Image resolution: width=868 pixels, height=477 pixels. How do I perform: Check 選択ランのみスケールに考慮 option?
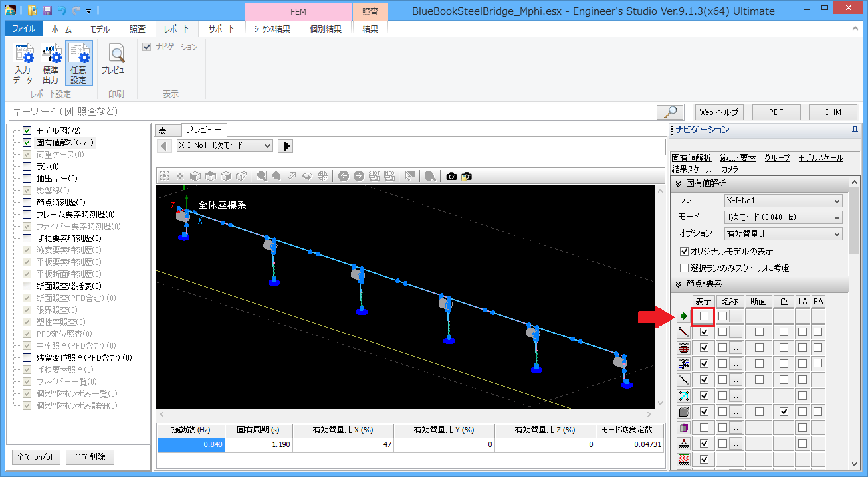coord(684,268)
